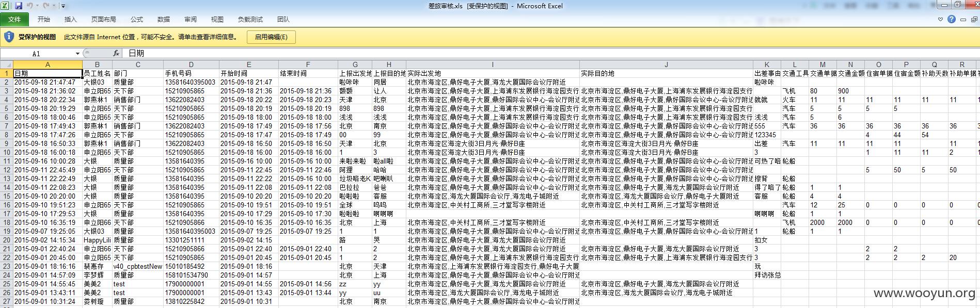
Task: Click header cell 手机号码
Action: click(191, 73)
